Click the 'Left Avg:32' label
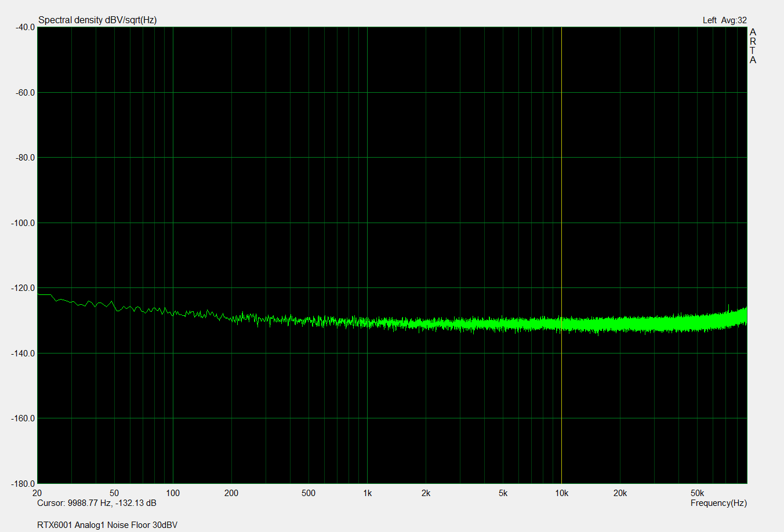The height and width of the screenshot is (532, 784). coord(725,20)
